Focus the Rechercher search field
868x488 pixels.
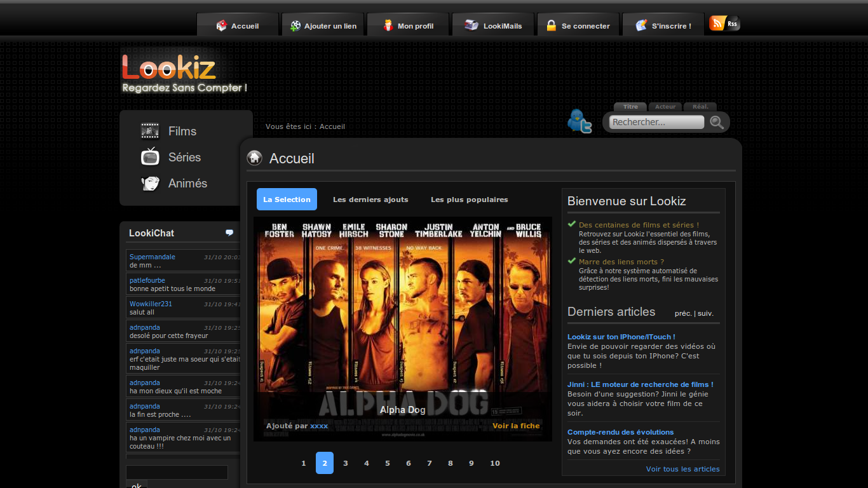(657, 122)
